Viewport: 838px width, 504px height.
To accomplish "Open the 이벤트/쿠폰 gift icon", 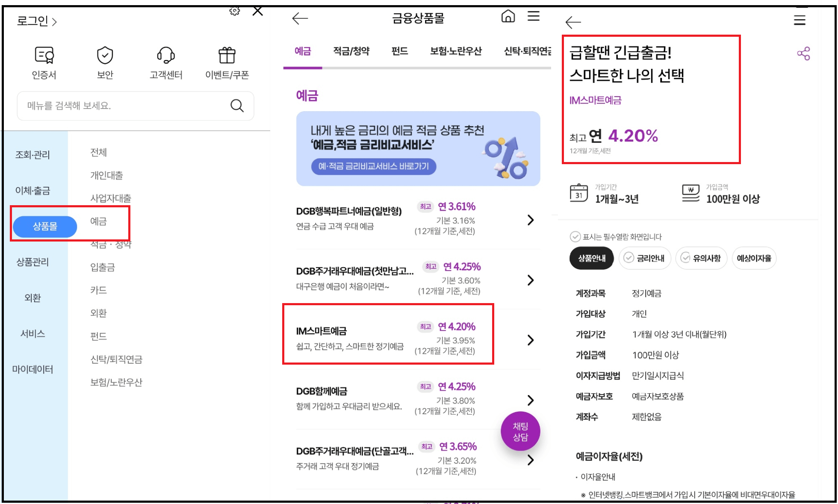I will click(x=227, y=56).
